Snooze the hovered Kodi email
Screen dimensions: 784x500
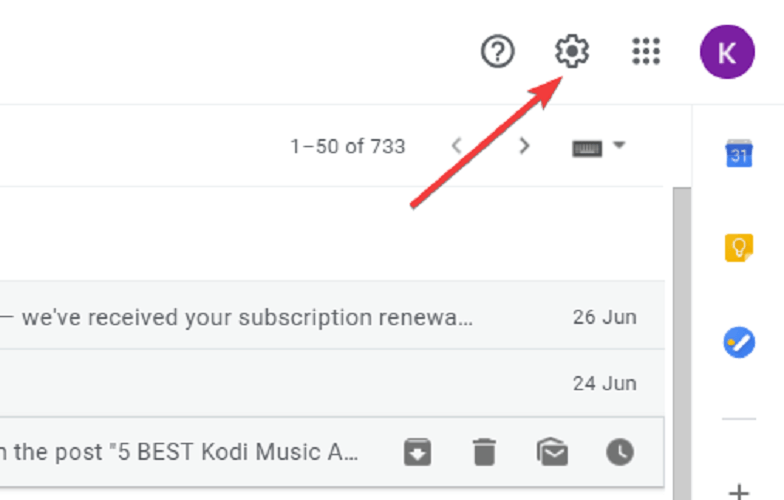click(620, 453)
